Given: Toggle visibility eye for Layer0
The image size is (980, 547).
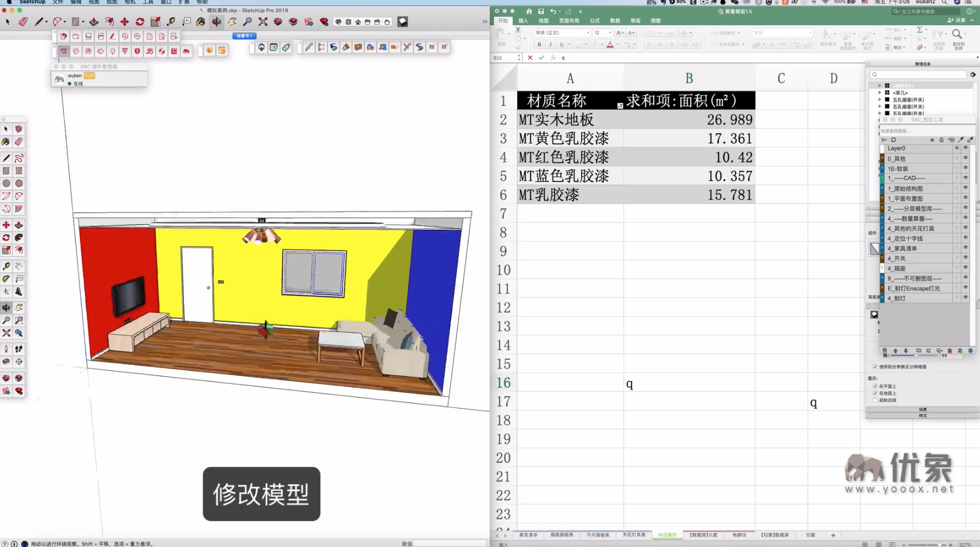Looking at the screenshot, I should pos(965,148).
